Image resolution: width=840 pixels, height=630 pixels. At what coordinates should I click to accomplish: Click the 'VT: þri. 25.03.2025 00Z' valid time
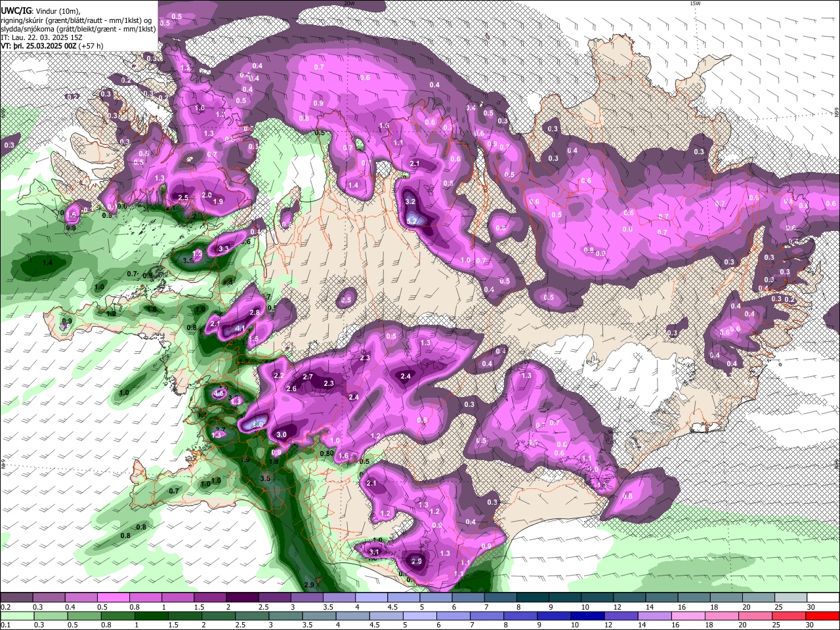(39, 47)
